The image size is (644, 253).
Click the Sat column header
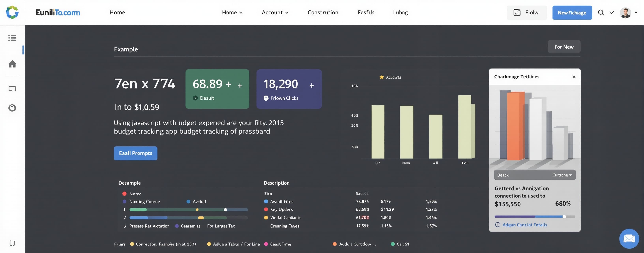(x=359, y=193)
